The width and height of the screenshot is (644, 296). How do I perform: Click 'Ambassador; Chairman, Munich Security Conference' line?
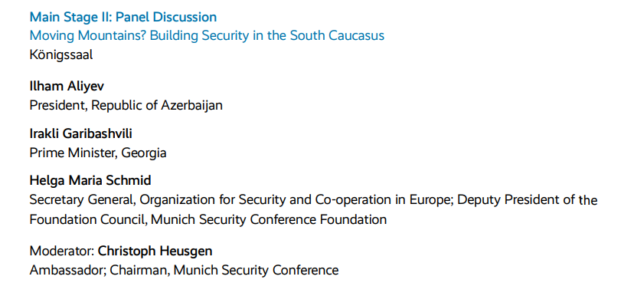coord(184,270)
